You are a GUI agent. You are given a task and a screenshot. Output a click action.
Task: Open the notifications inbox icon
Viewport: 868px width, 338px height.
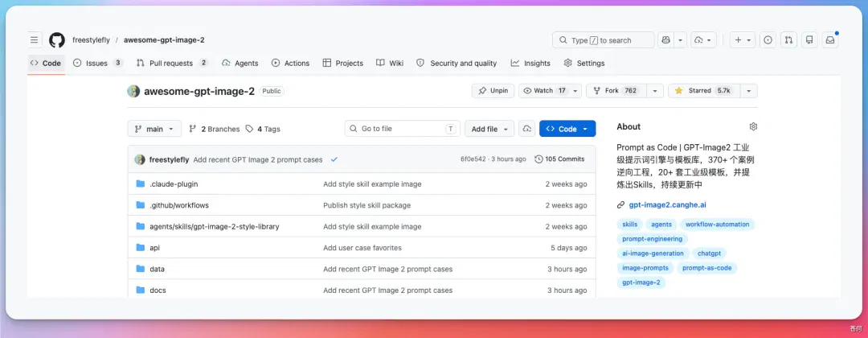click(x=829, y=40)
